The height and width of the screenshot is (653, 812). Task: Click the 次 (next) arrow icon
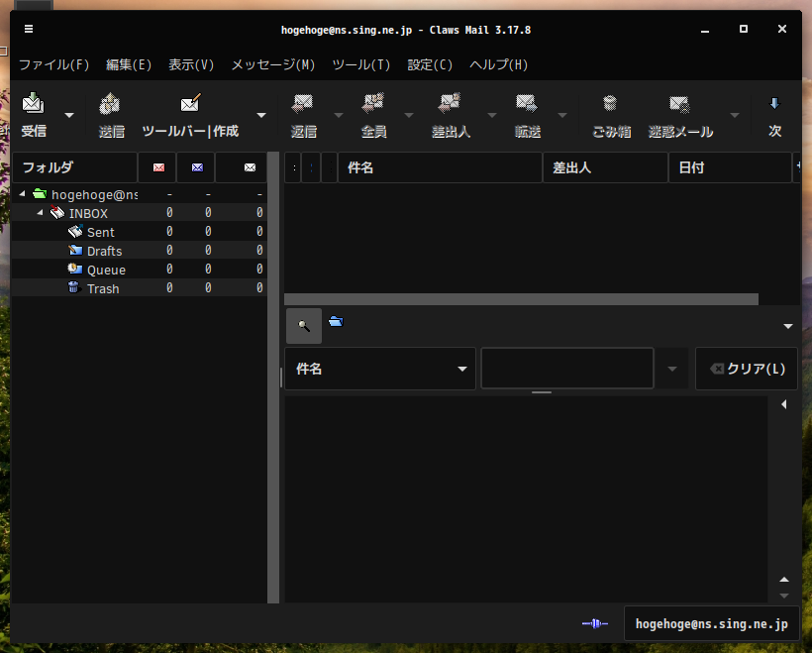tap(774, 103)
